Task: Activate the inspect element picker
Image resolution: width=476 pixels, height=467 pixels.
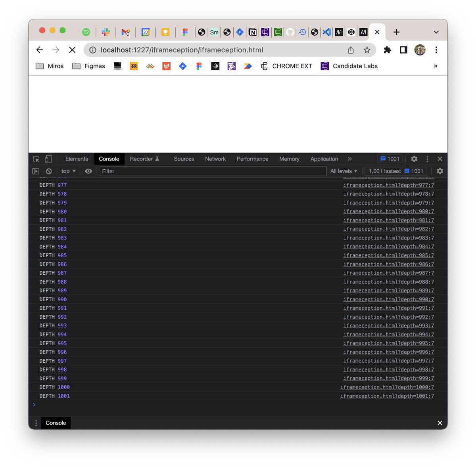Action: [x=36, y=159]
